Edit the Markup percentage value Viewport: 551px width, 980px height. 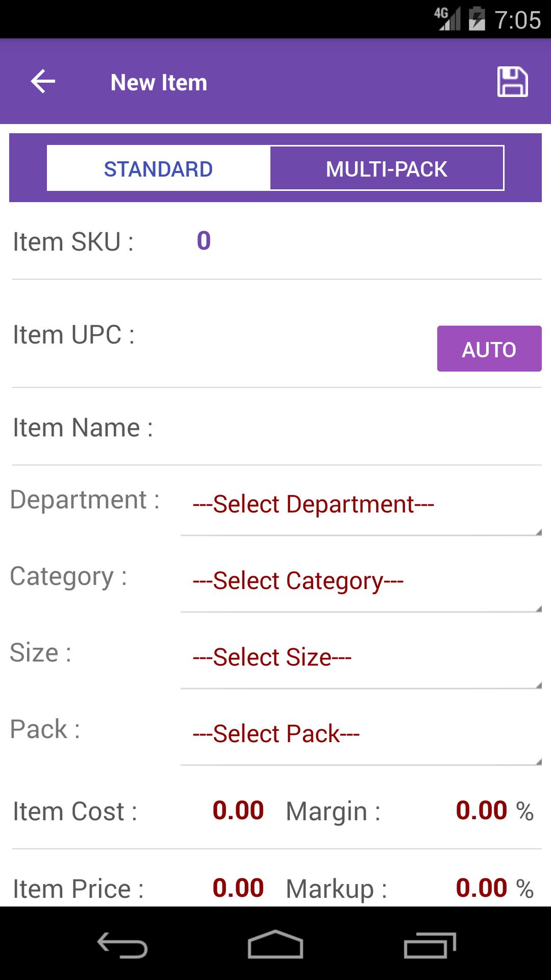pyautogui.click(x=481, y=888)
